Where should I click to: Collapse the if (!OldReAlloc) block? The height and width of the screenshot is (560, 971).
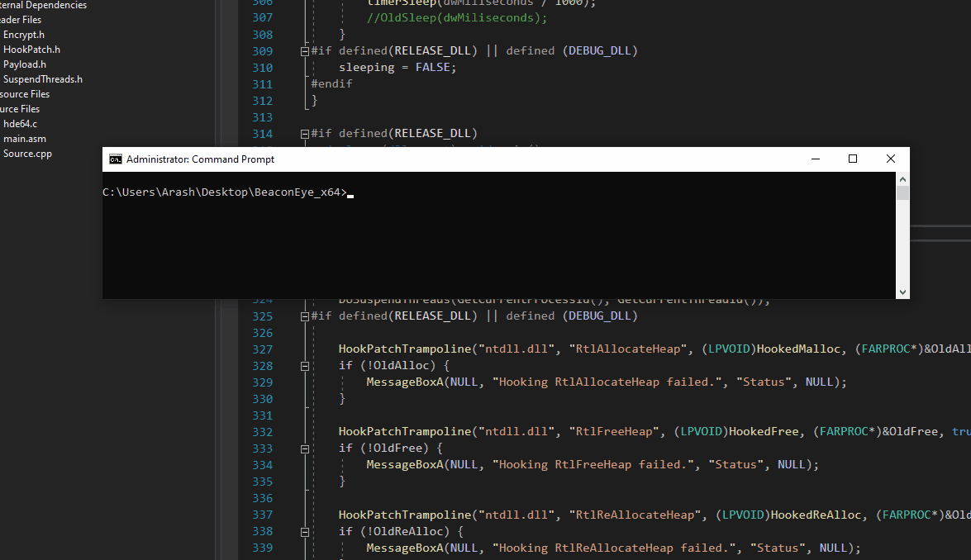[305, 532]
